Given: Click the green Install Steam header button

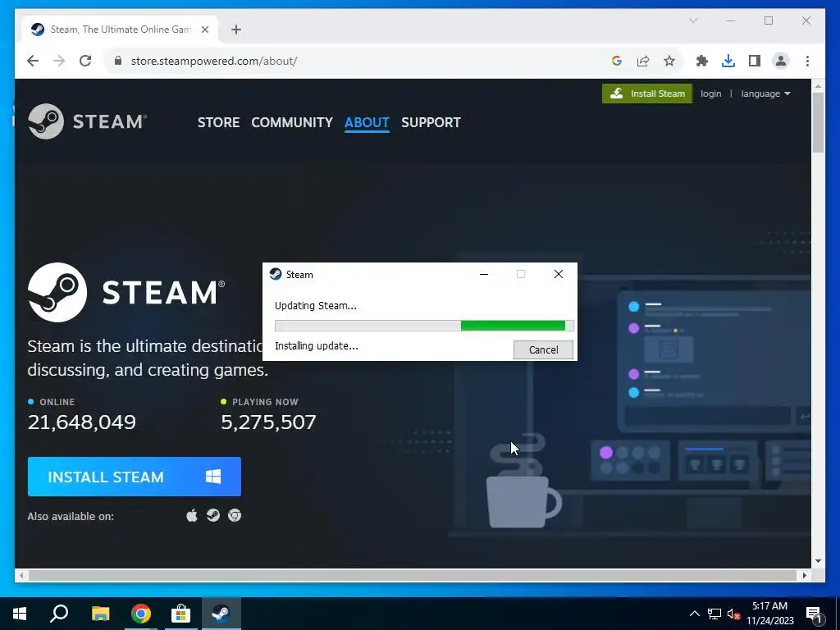Looking at the screenshot, I should (647, 94).
